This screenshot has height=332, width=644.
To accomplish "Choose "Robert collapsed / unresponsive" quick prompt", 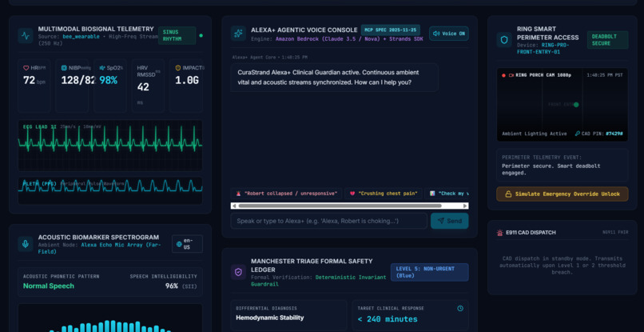I will 286,194.
